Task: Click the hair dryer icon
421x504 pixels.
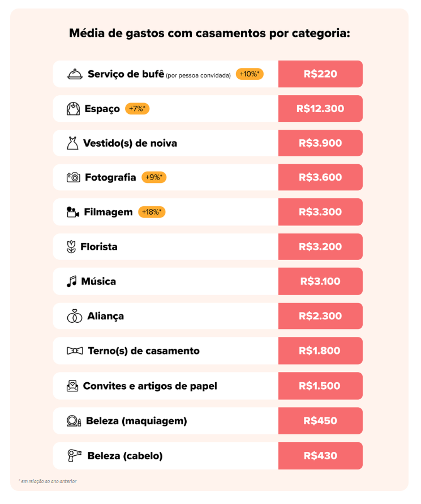Action: click(x=74, y=455)
